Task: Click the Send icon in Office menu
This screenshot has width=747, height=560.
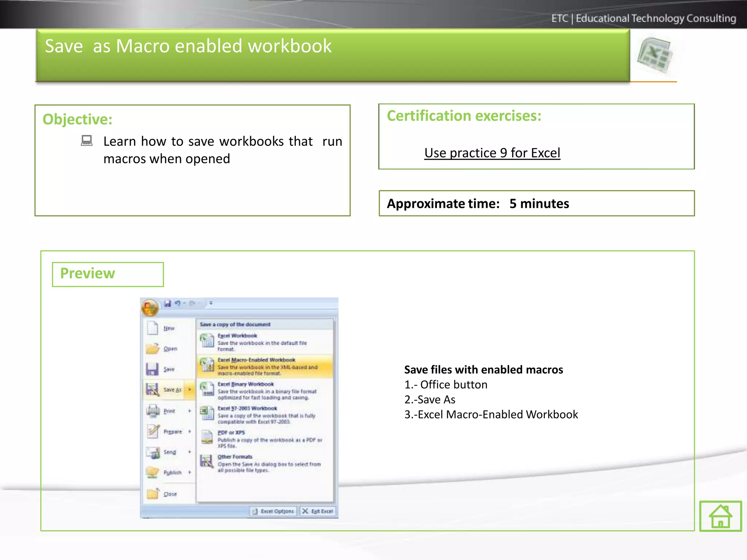Action: point(153,452)
